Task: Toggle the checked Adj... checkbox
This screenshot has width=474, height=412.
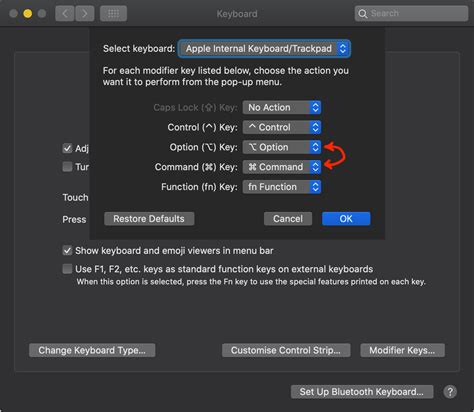Action: pos(67,148)
